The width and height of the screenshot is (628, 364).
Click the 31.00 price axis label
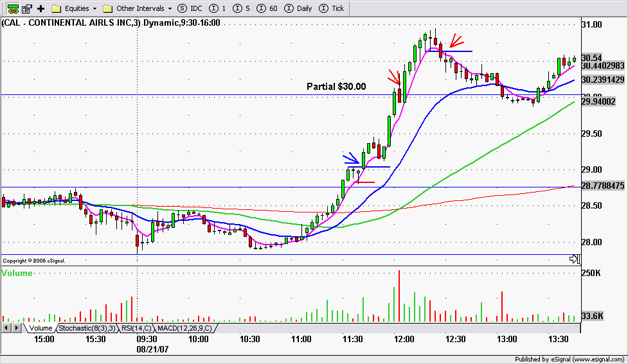click(591, 25)
